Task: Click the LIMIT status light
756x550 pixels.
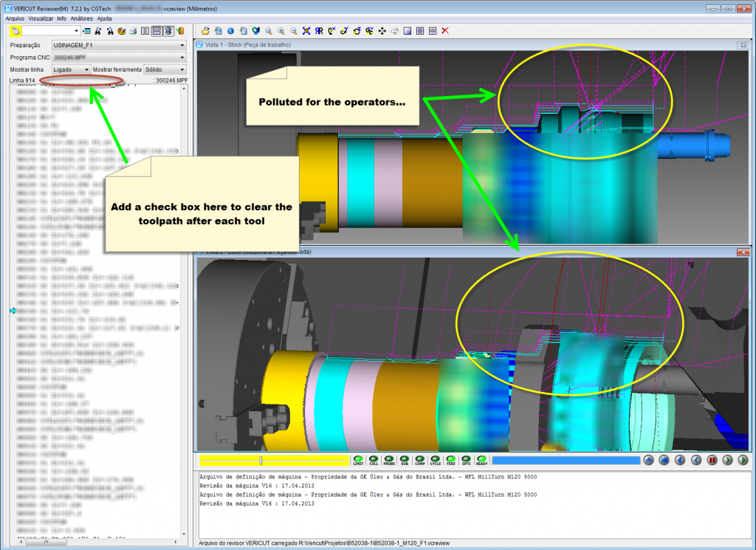Action: (x=358, y=461)
